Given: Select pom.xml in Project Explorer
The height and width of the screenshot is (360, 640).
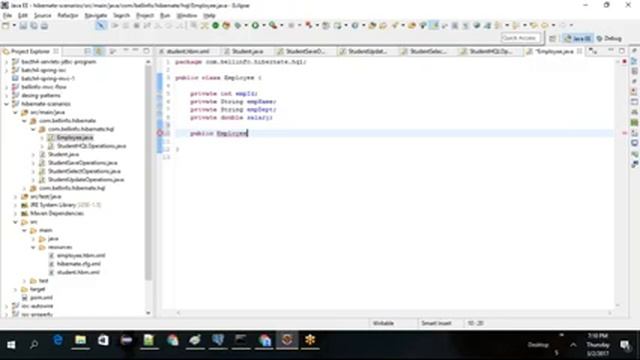Looking at the screenshot, I should click(x=41, y=298).
